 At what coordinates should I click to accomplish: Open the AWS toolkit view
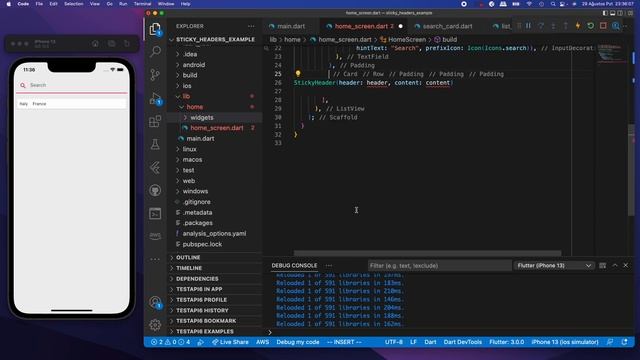155,236
